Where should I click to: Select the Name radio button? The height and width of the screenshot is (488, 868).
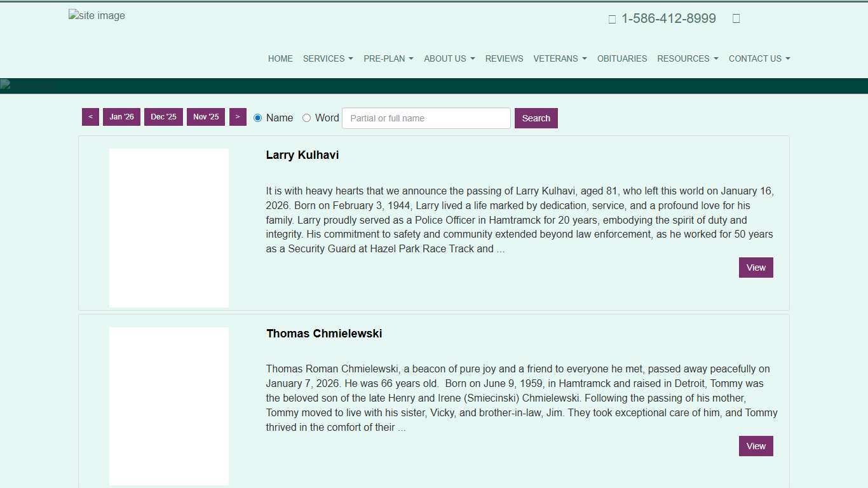click(257, 118)
